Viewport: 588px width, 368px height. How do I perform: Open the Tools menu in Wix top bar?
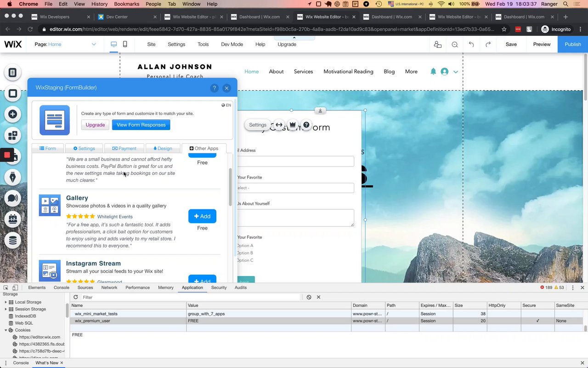tap(203, 45)
